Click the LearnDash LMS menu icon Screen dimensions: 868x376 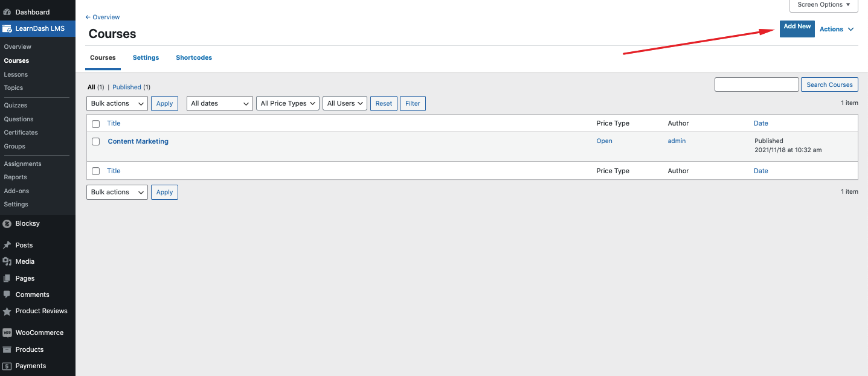point(7,28)
